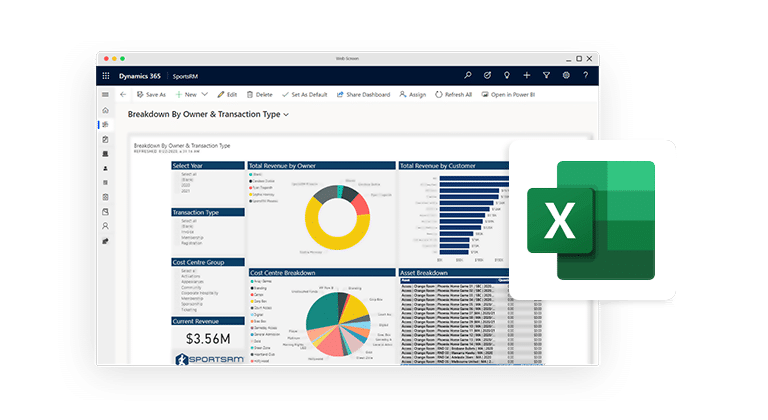Click Delete trash command
This screenshot has width=768, height=420.
260,95
